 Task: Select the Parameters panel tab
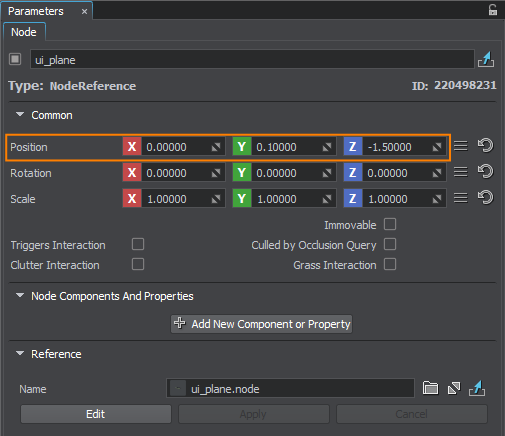[36, 11]
